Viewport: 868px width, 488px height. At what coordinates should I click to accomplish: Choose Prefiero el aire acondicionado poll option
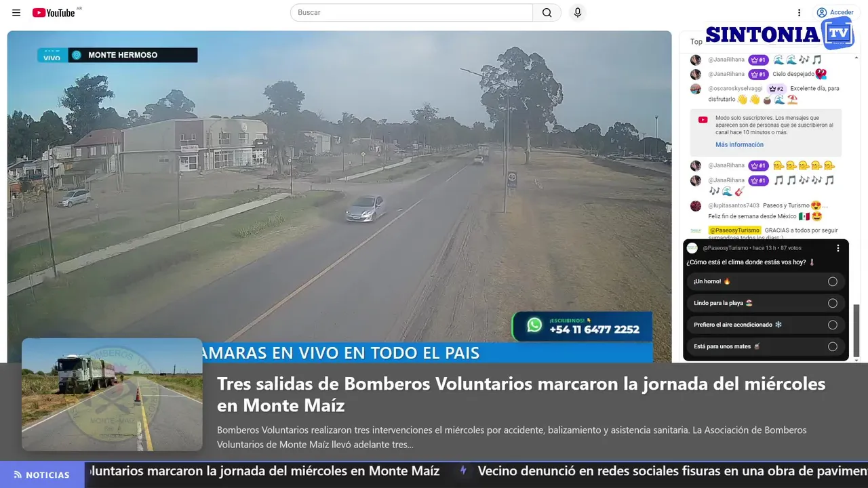tap(766, 325)
